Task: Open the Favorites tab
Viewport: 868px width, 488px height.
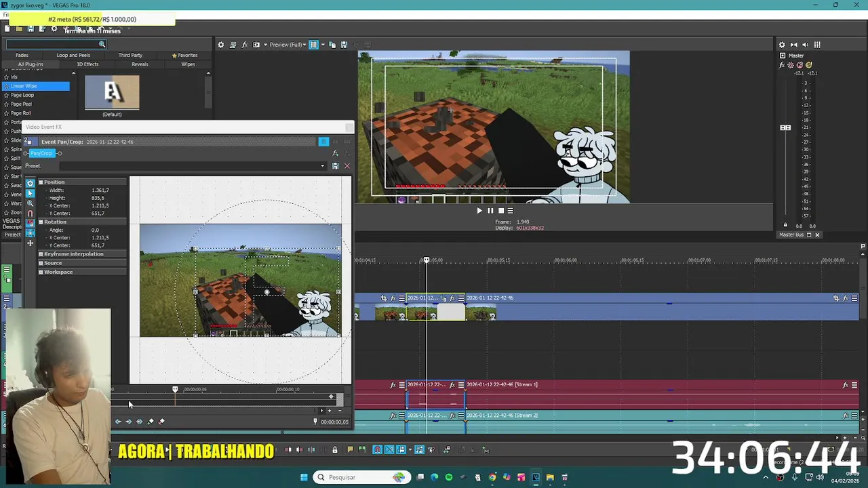Action: click(184, 55)
